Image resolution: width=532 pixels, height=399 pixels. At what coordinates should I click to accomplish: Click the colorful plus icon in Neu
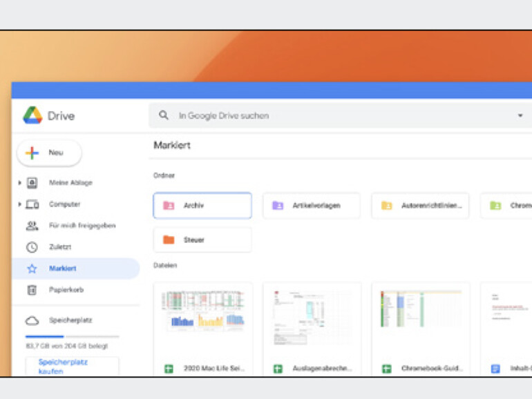tap(32, 153)
